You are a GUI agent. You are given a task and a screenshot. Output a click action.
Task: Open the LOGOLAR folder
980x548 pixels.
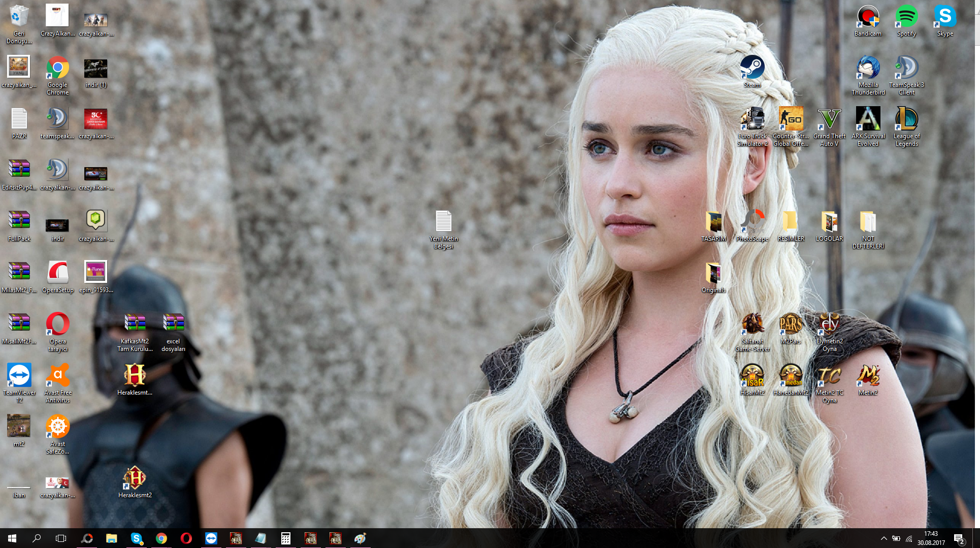829,226
